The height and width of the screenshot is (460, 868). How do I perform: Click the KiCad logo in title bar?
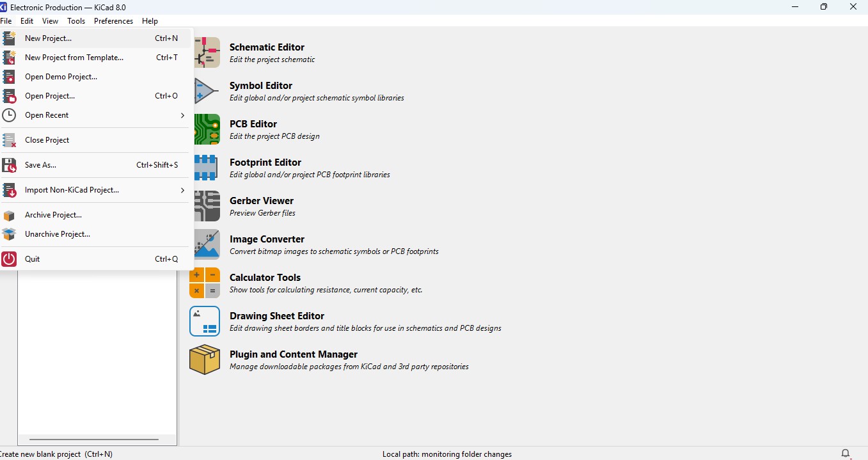click(3, 7)
